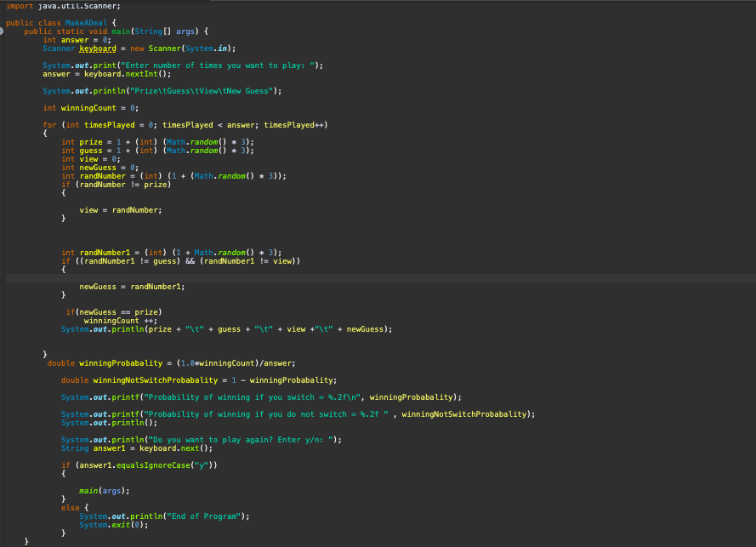Image resolution: width=756 pixels, height=547 pixels.
Task: Click 'String answer1 = keyboard.next();' line
Action: coord(136,448)
